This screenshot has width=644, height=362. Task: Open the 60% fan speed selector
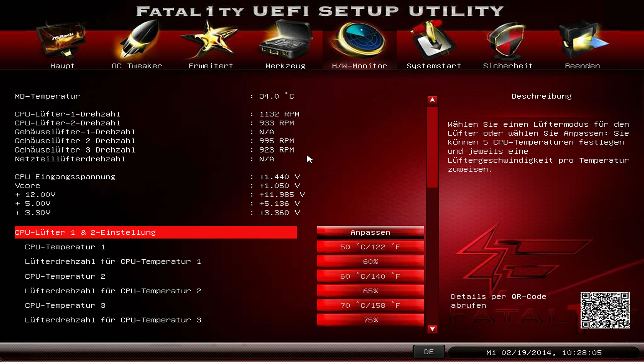point(370,261)
